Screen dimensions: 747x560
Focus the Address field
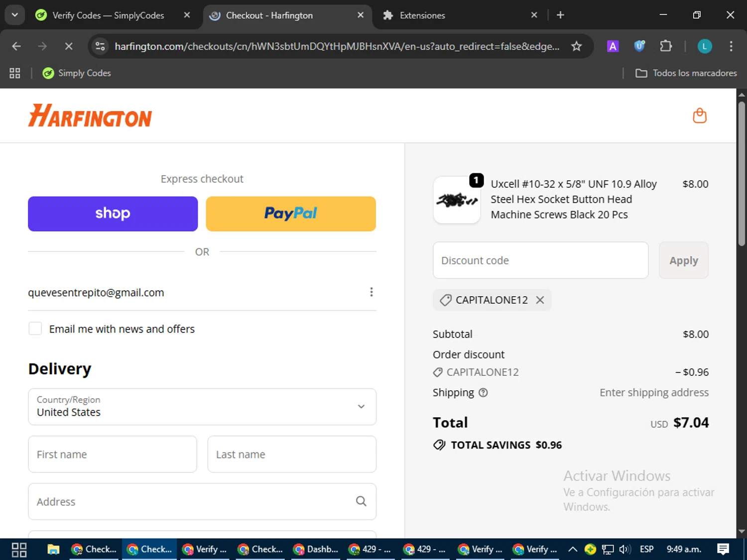pos(202,501)
